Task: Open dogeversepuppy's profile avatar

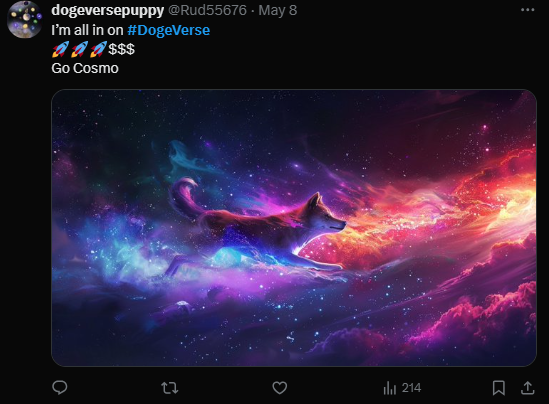Action: click(x=25, y=19)
